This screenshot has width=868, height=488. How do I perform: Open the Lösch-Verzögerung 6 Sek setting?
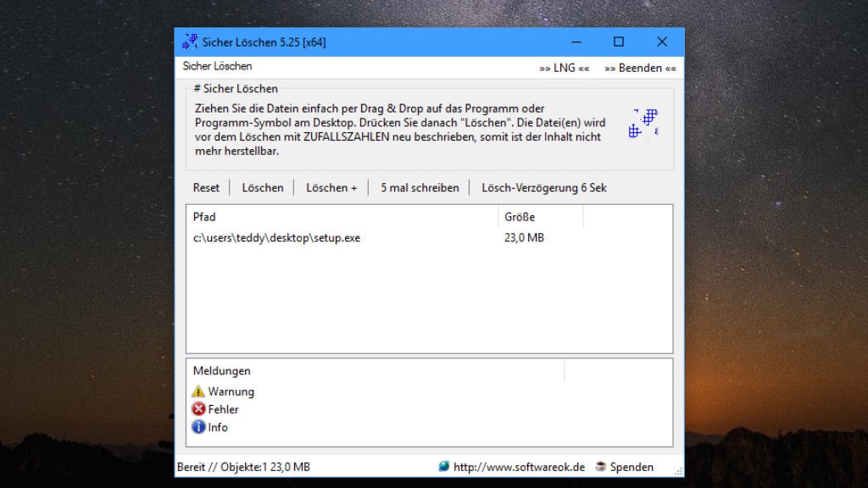[x=543, y=187]
